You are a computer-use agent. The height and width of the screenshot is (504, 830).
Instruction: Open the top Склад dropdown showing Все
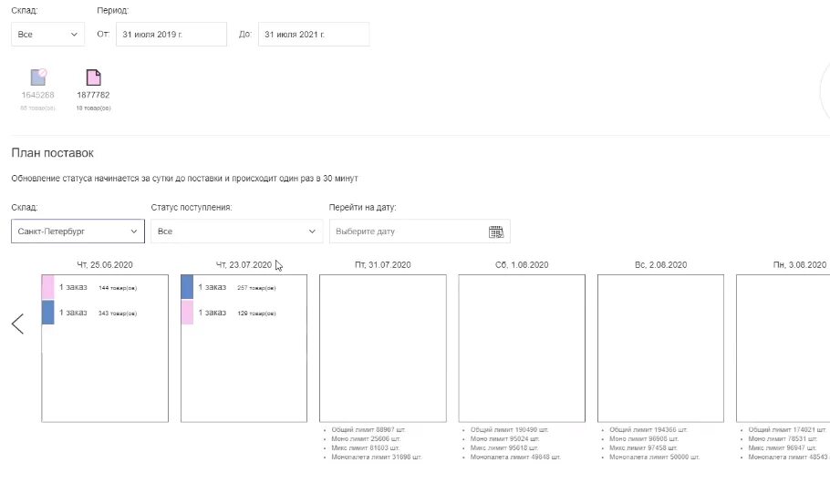[47, 35]
